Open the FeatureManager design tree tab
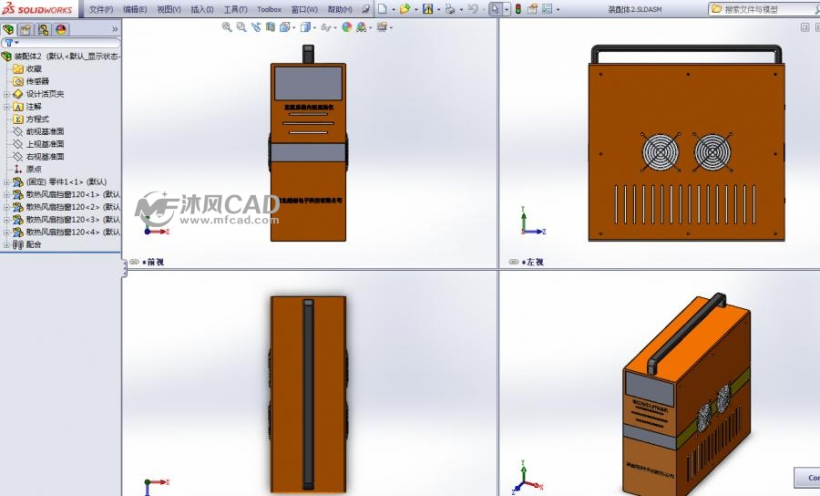 [x=9, y=30]
